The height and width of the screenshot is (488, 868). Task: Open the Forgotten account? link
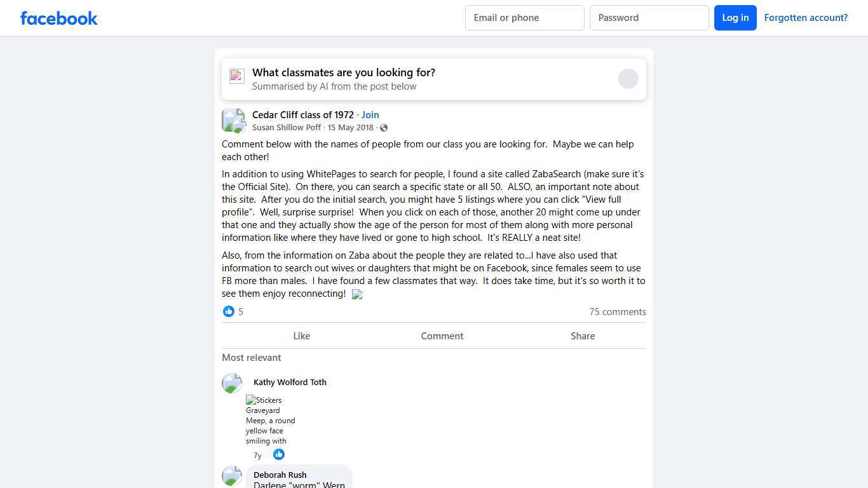coord(806,18)
